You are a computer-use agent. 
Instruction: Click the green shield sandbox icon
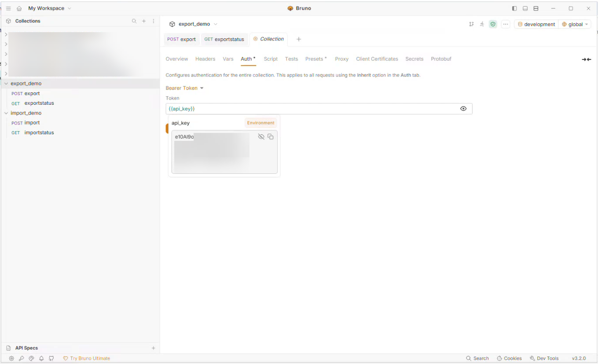click(493, 24)
